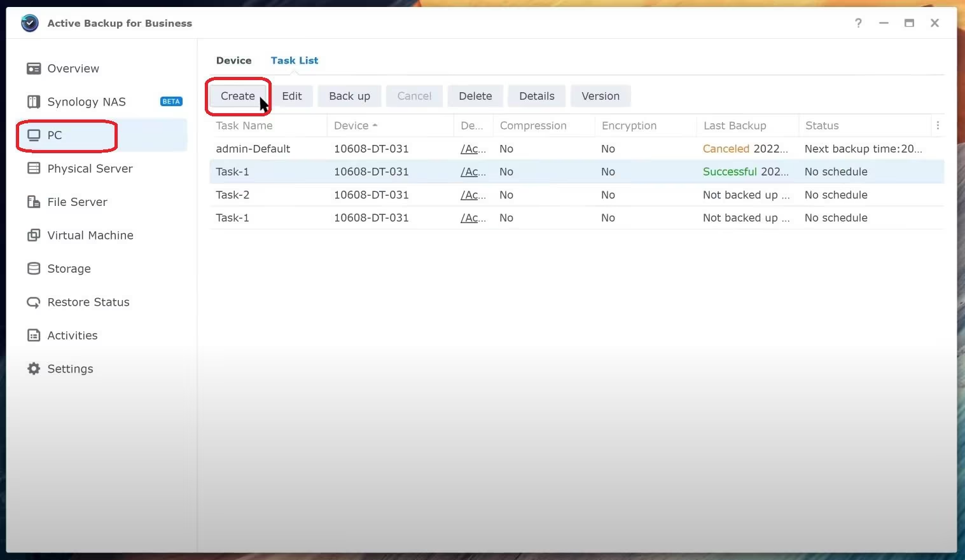
Task: Go to Virtual Machine in the sidebar
Action: point(90,235)
